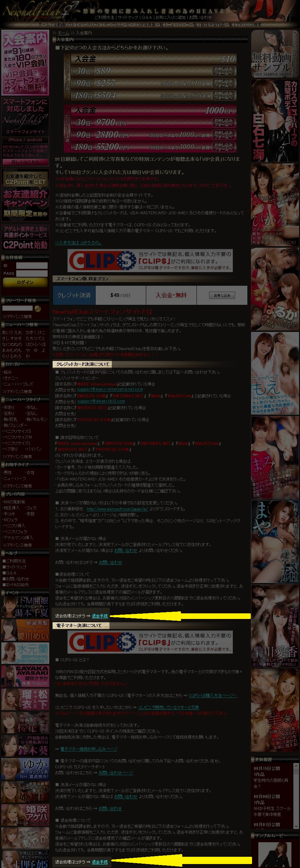Click the サイトマップ header link
This screenshot has width=300, height=868.
point(128,17)
